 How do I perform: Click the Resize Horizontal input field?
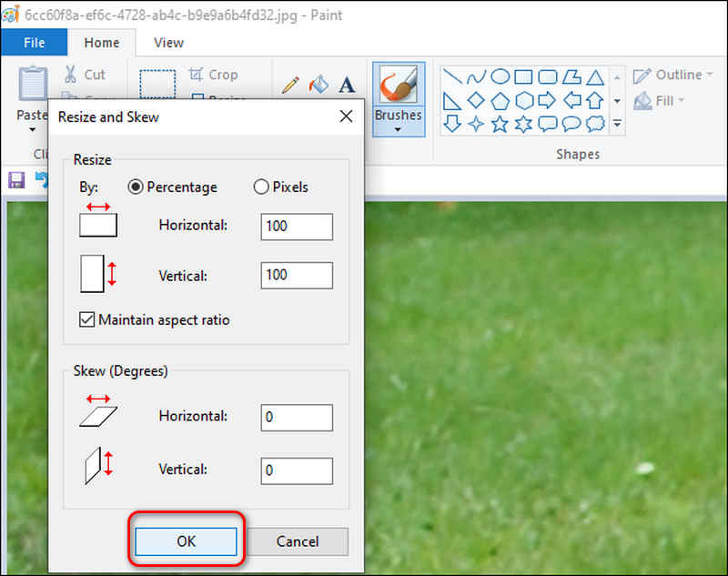297,227
